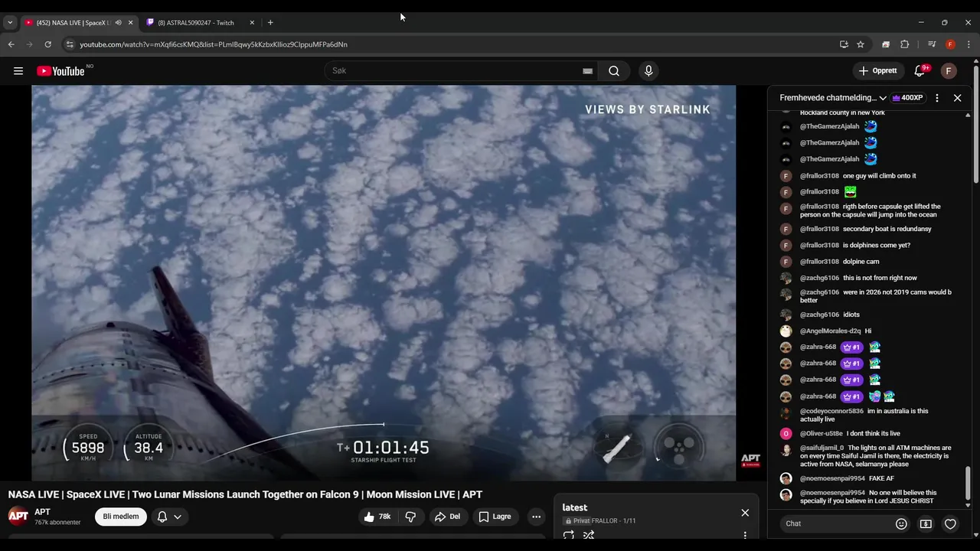Image resolution: width=980 pixels, height=551 pixels.
Task: Click @Oliver-u5t8e username in chat
Action: point(821,434)
